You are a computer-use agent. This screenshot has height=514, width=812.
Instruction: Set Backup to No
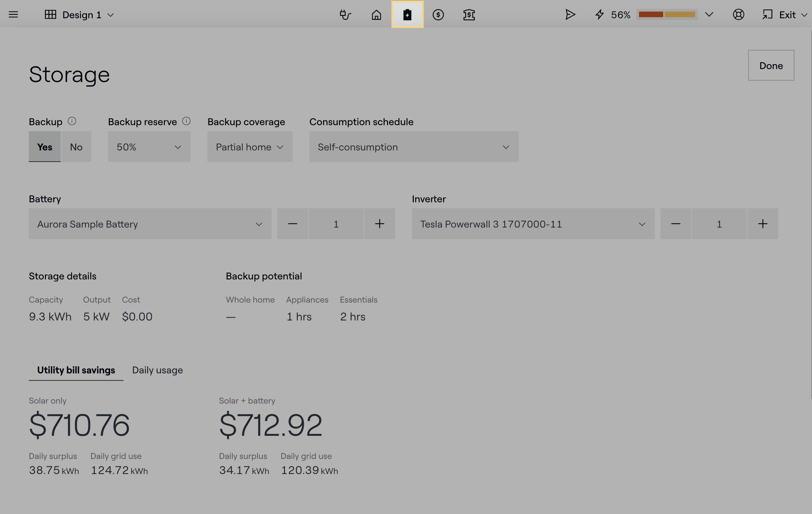76,147
